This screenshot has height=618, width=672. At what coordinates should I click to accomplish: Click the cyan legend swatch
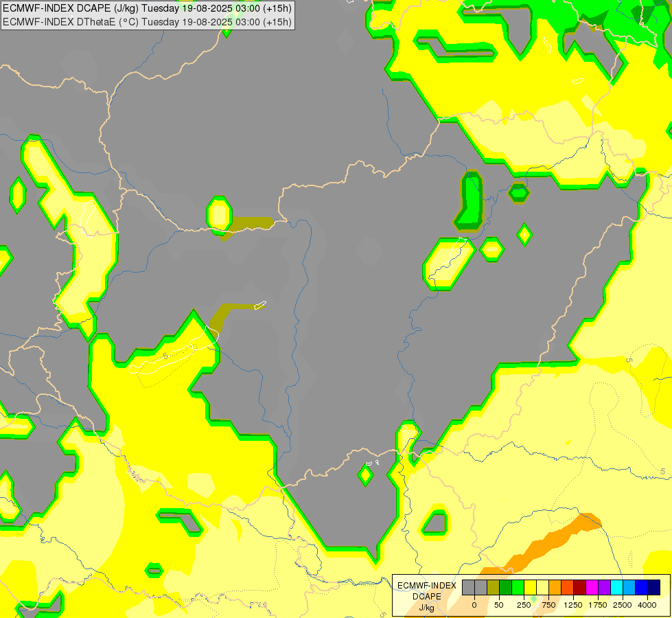[616, 588]
